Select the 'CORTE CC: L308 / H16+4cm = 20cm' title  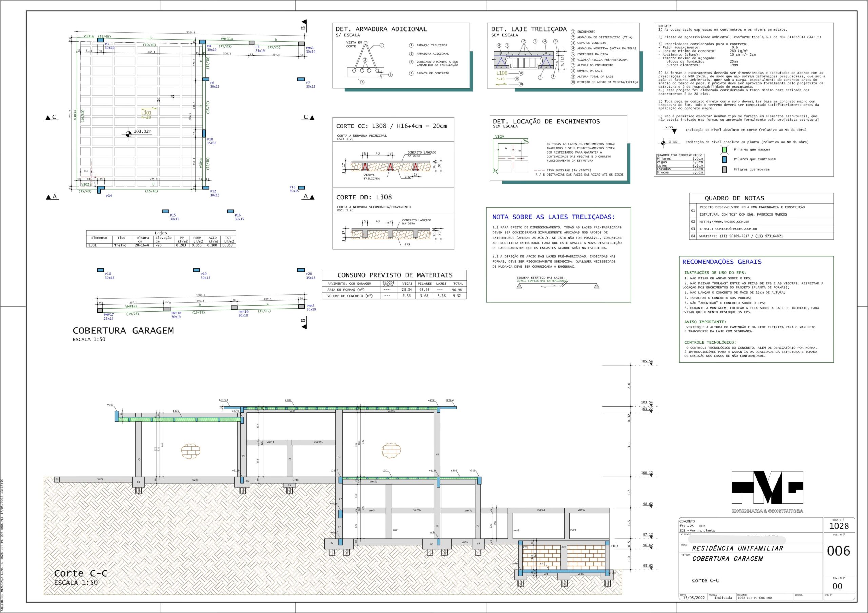392,126
